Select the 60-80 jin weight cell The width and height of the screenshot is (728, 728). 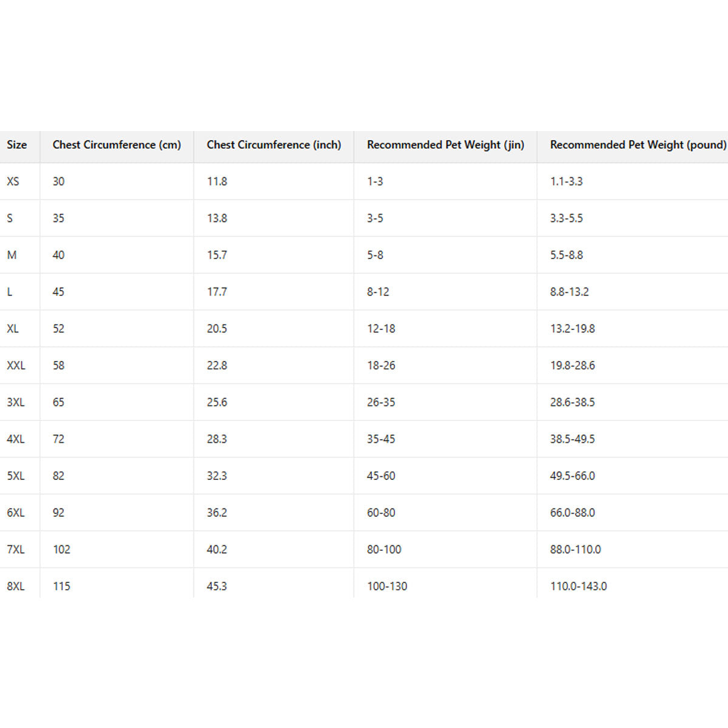pyautogui.click(x=381, y=513)
